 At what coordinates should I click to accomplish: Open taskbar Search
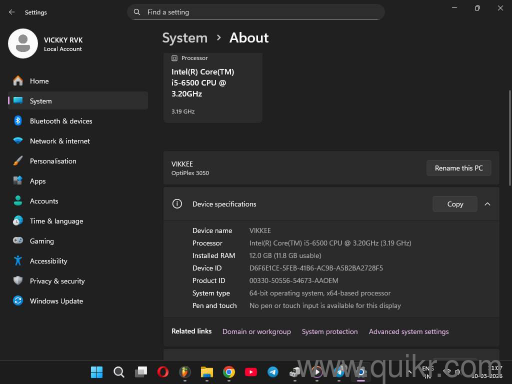point(119,372)
